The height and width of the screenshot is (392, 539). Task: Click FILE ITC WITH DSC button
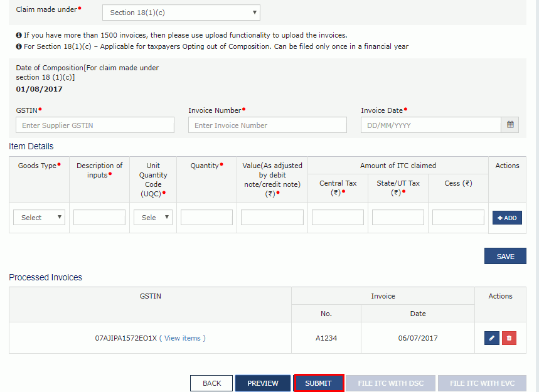pyautogui.click(x=390, y=383)
